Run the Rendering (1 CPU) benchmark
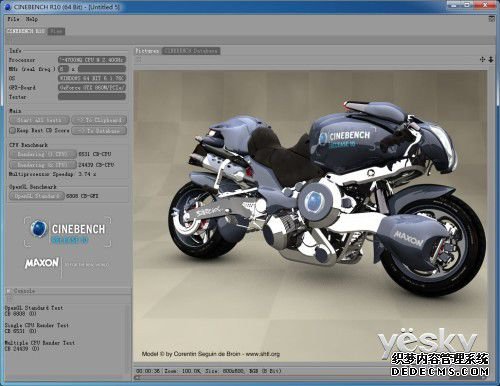Image resolution: width=500 pixels, height=386 pixels. (x=43, y=154)
